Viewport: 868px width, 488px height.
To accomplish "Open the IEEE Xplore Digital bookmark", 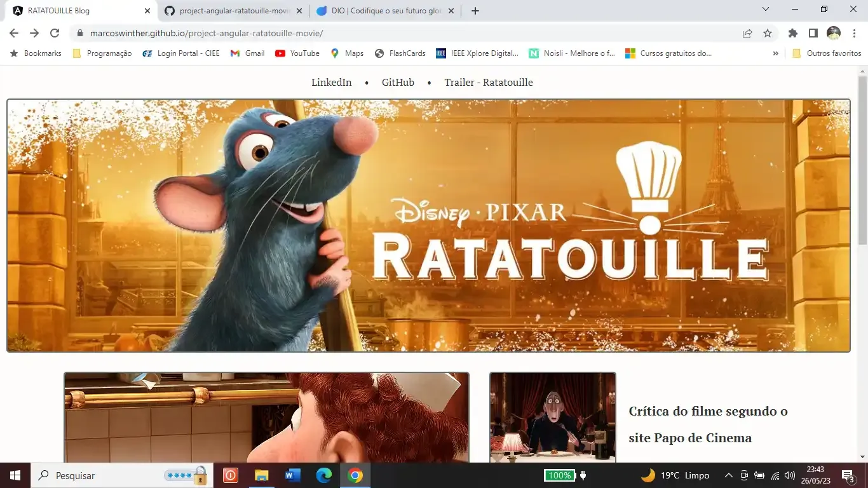I will (x=477, y=53).
